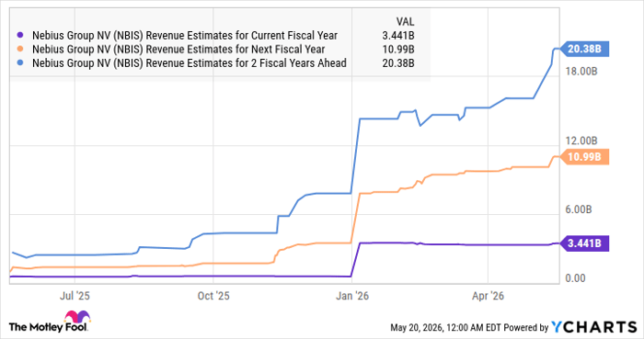644x339 pixels.
Task: Click the 6.00B y-axis label
Action: tap(579, 209)
